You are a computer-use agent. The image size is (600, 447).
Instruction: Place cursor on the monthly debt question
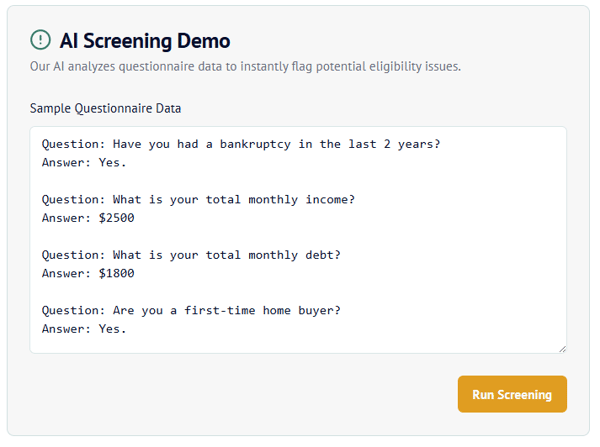tap(191, 255)
